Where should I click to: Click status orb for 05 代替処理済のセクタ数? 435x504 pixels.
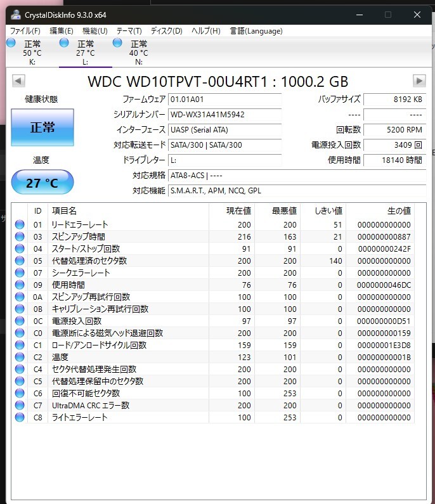(20, 261)
